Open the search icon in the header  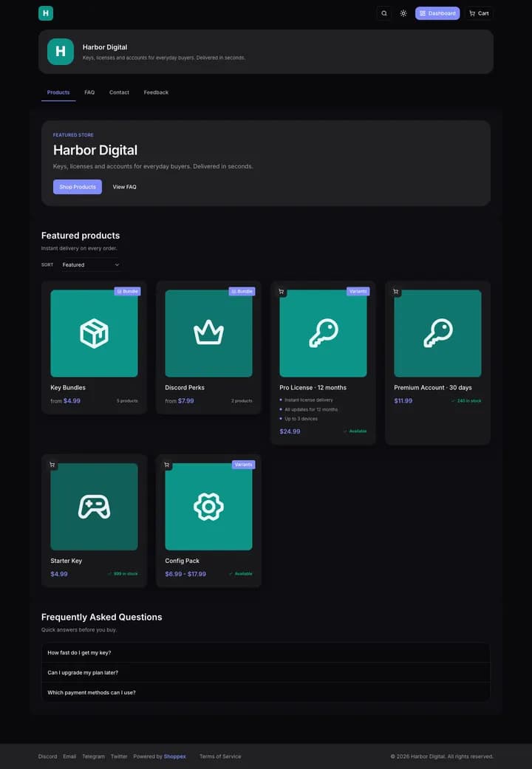coord(383,13)
